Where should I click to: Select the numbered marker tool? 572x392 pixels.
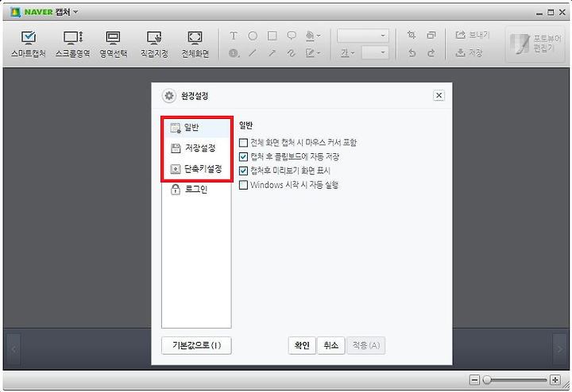pos(234,53)
